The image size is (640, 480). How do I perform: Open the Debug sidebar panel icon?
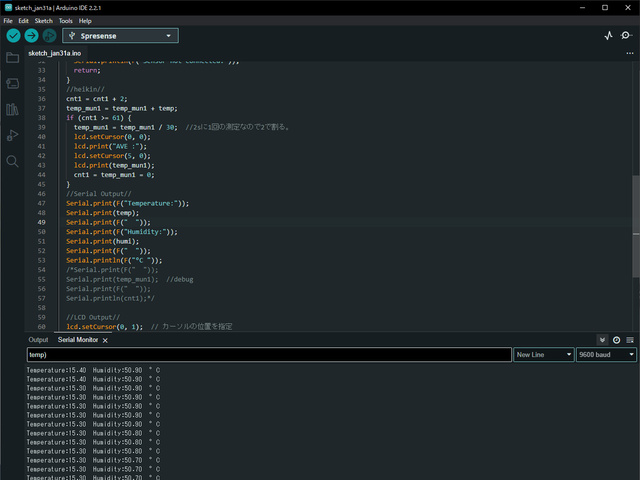coord(12,135)
